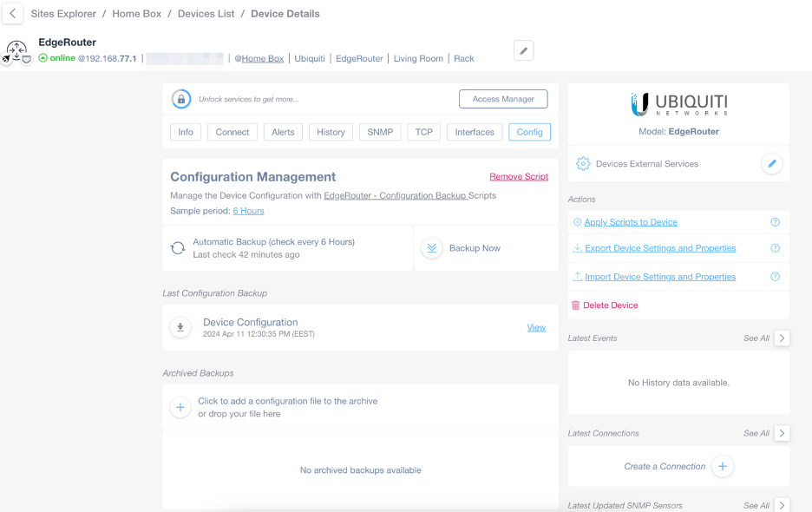Click See All text for Latest Connections

click(756, 433)
